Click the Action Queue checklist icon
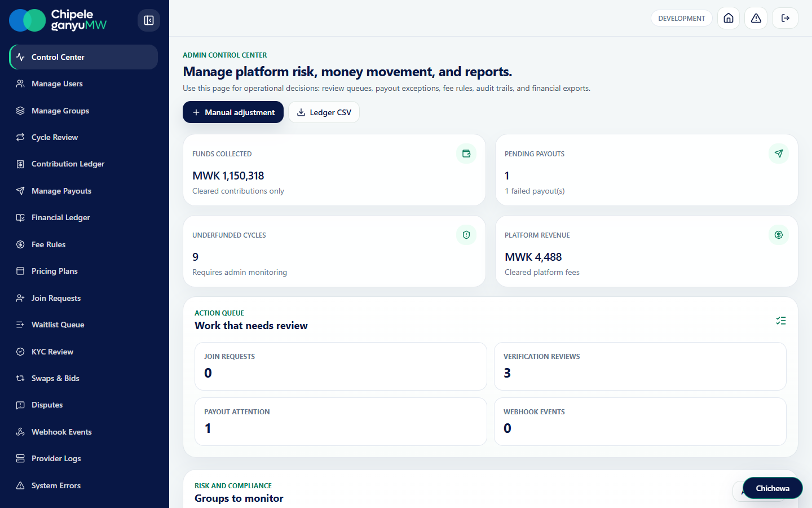 pos(781,321)
